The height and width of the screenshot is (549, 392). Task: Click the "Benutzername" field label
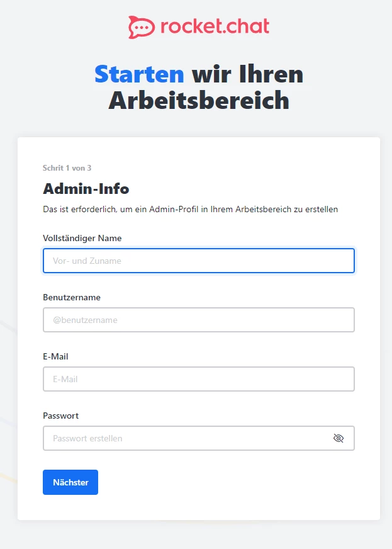[72, 297]
